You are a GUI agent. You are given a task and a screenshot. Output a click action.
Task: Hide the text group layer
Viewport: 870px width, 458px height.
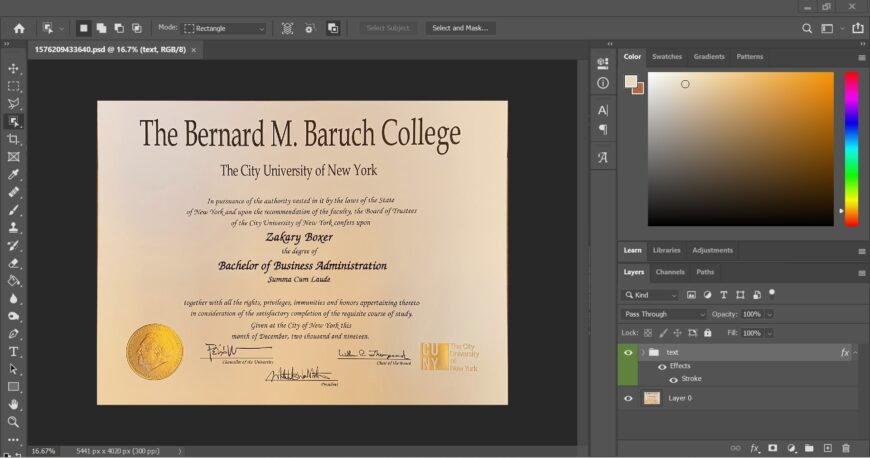click(x=628, y=353)
